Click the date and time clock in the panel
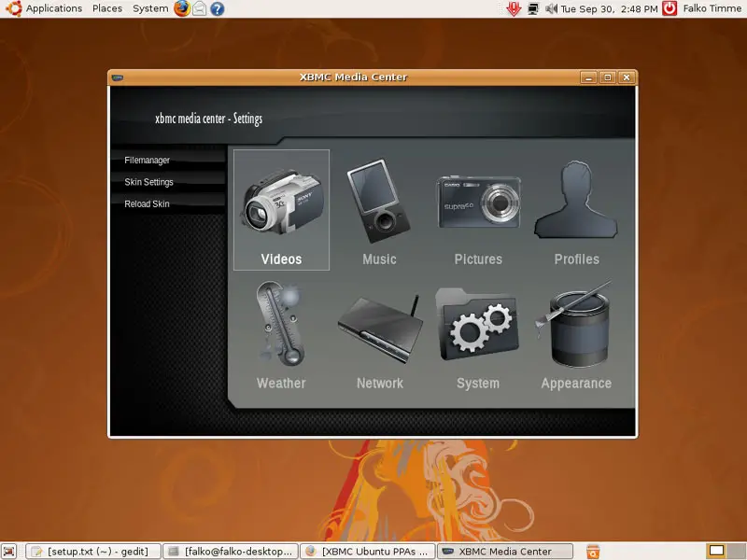The image size is (747, 560). (609, 8)
